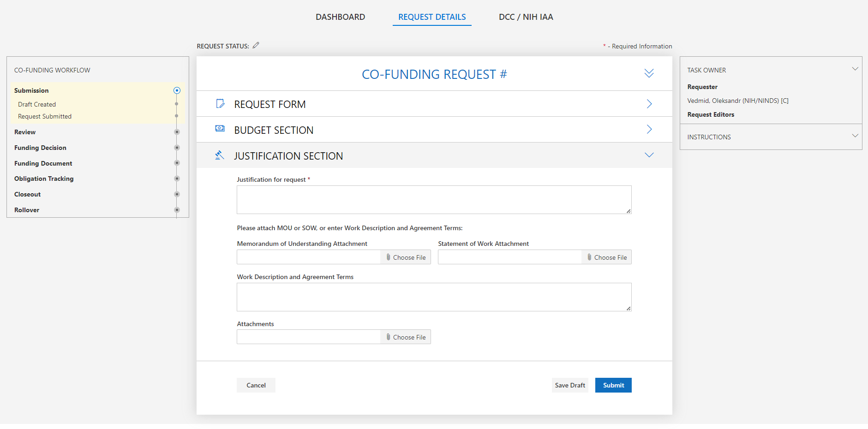Click the Budget Section money icon

[220, 129]
